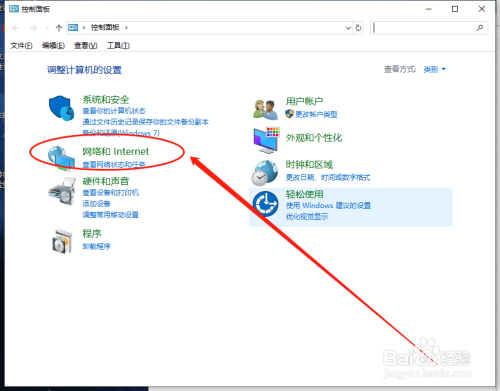Viewport: 500px width, 391px height.
Task: Open the 外观和个性化 category link
Action: point(314,138)
